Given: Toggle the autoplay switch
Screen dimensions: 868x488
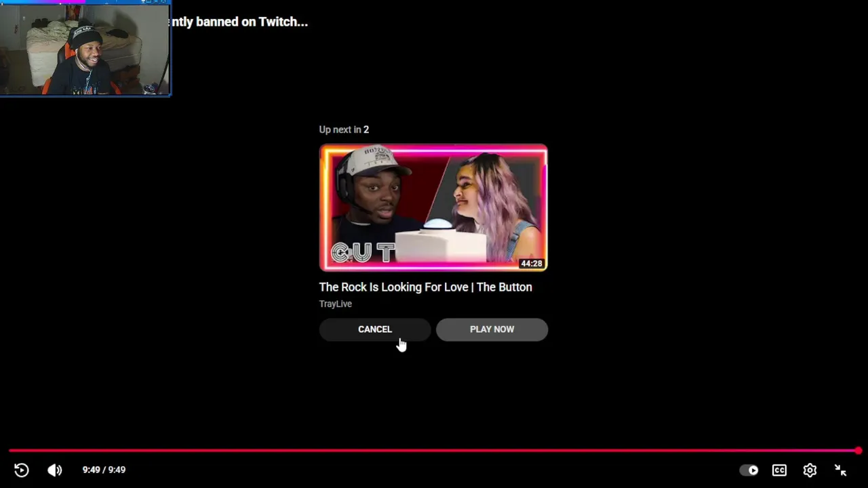Looking at the screenshot, I should coord(749,470).
